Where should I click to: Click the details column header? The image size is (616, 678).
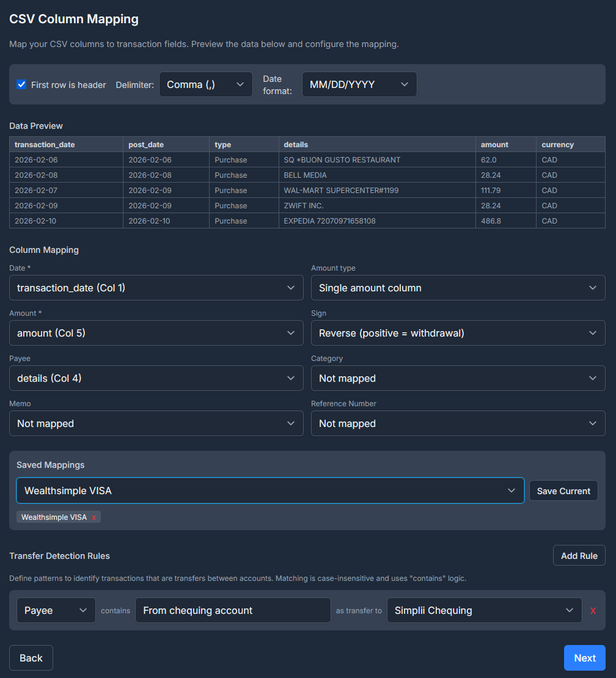pos(377,144)
